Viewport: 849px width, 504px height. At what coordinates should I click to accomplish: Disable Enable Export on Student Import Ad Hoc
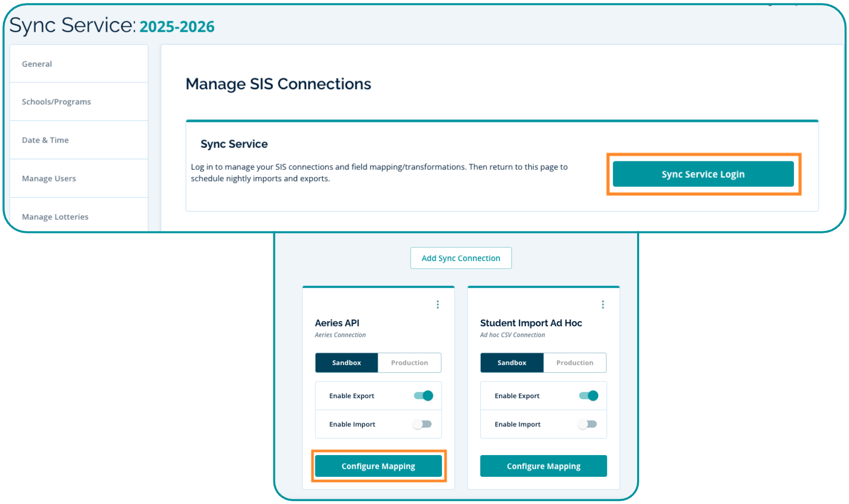point(588,396)
